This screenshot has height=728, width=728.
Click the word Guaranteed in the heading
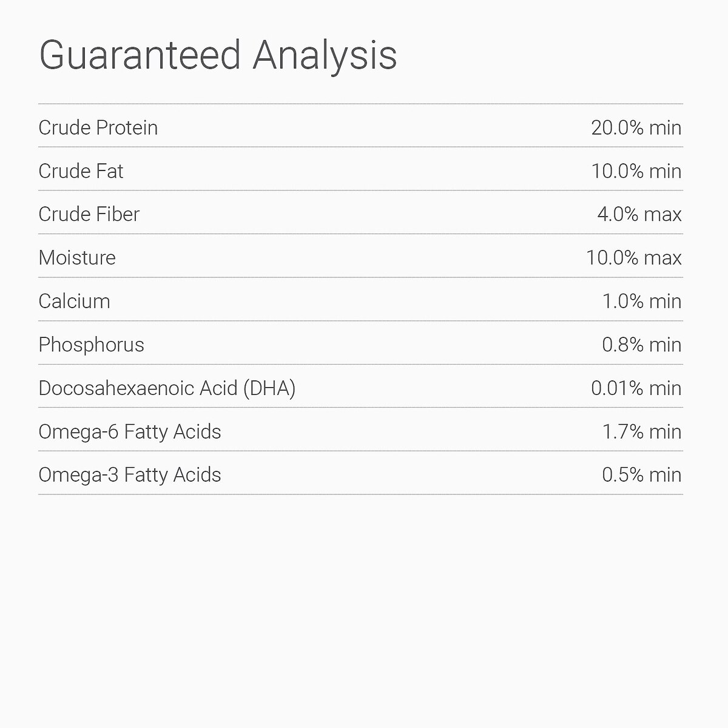click(x=140, y=55)
